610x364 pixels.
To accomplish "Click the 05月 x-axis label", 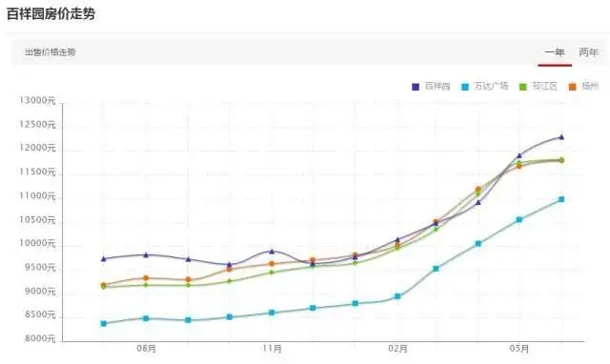I will [x=519, y=349].
